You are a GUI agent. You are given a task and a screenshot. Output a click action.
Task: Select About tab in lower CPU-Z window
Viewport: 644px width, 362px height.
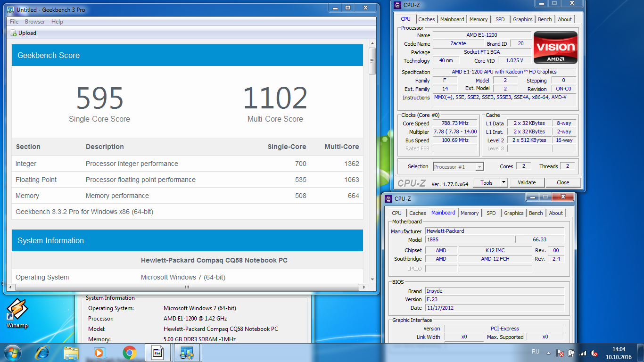(x=556, y=213)
